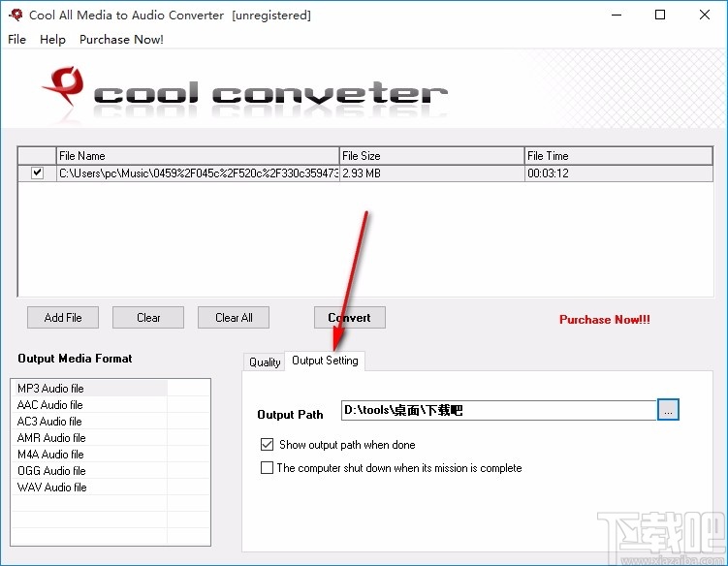Click the Add File button
The image size is (728, 566).
(x=63, y=318)
